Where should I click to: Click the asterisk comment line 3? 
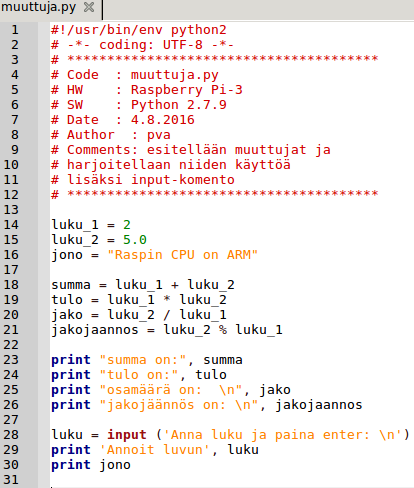click(215, 59)
